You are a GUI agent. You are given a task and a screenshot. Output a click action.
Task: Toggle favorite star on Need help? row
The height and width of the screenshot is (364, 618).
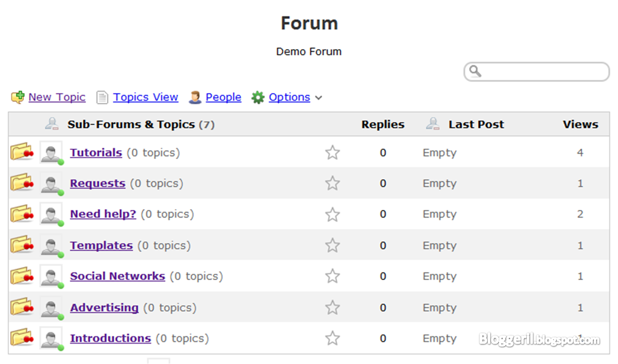[x=332, y=215]
